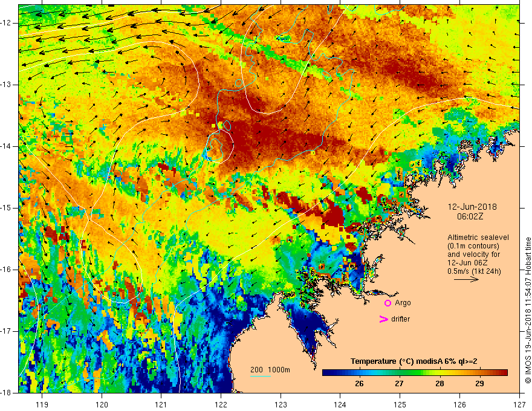Image resolution: width=532 pixels, height=411 pixels.
Task: Click the 'Argo' legend label
Action: pyautogui.click(x=403, y=303)
